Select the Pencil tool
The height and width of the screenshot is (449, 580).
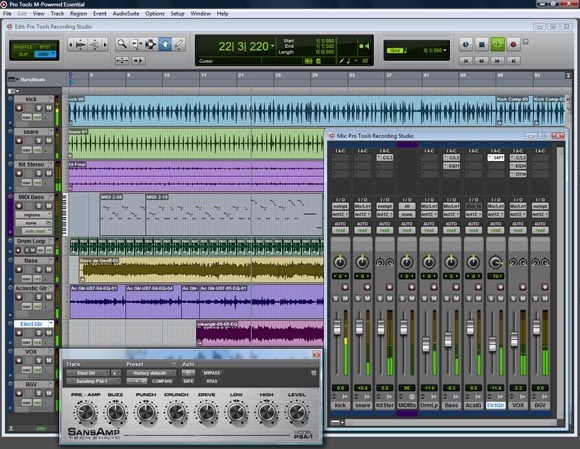pyautogui.click(x=179, y=44)
